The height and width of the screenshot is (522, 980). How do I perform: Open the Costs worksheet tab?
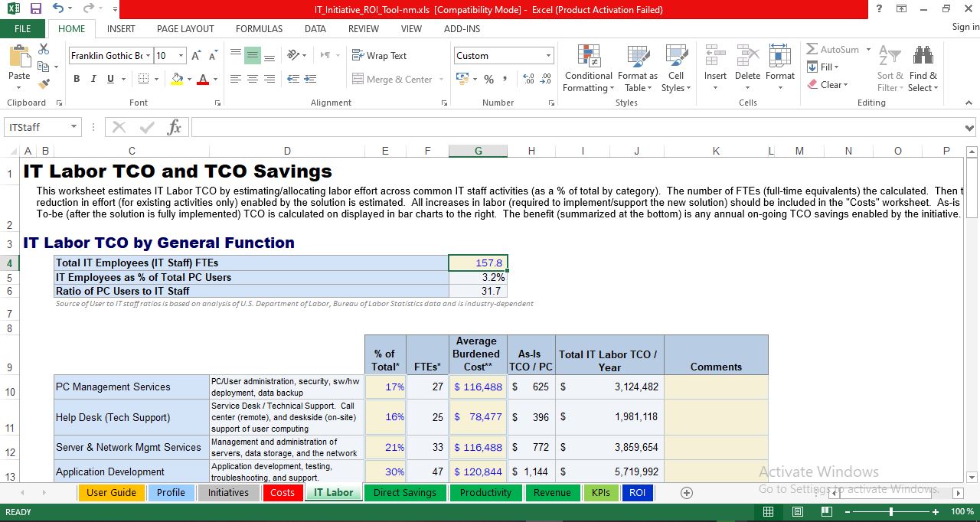(x=283, y=493)
